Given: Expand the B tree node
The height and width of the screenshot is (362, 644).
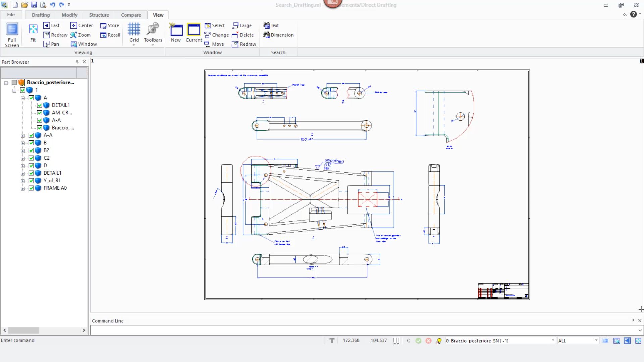Looking at the screenshot, I should click(23, 143).
